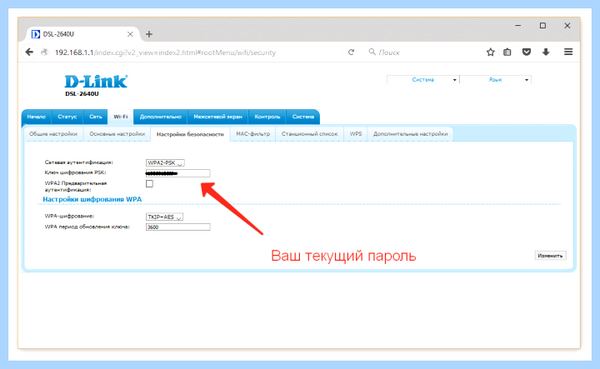The height and width of the screenshot is (369, 600).
Task: Expand the Система dropdown at top right
Action: [423, 80]
